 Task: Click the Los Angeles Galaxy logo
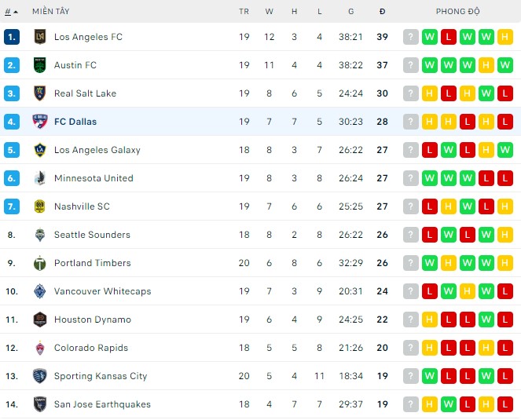[x=40, y=150]
